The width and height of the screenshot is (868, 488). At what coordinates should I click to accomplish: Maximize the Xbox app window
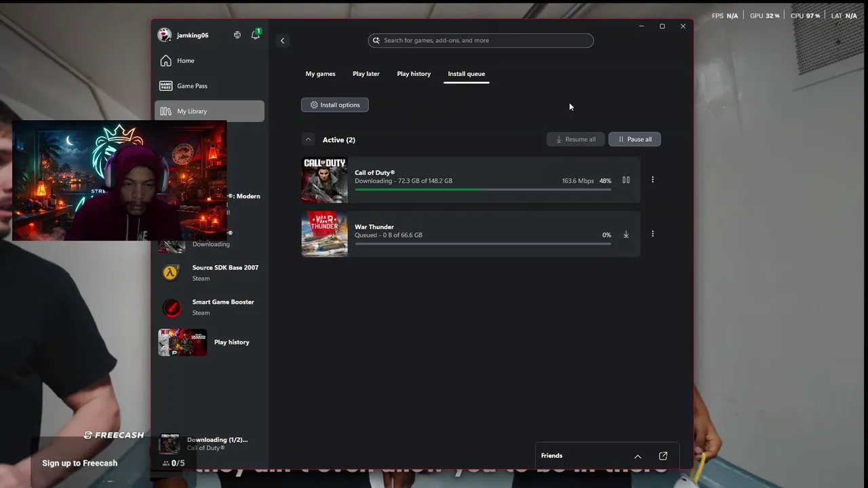tap(662, 26)
